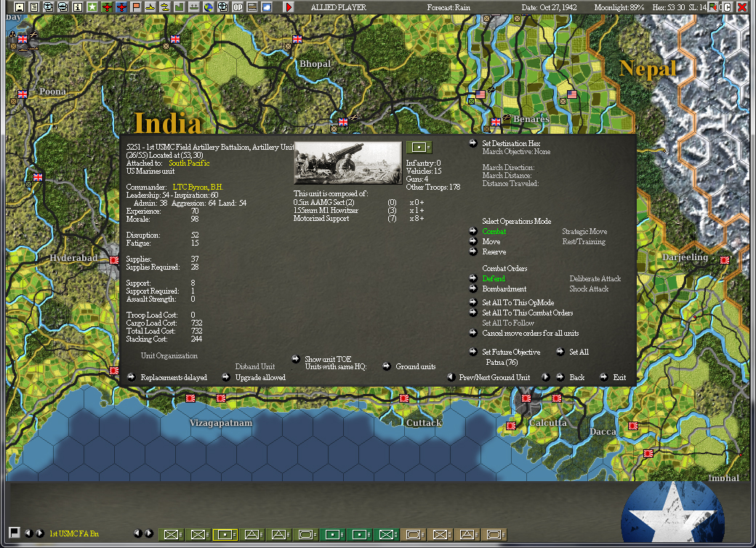Click Benares British flag base marker
The height and width of the screenshot is (548, 756).
pyautogui.click(x=496, y=122)
